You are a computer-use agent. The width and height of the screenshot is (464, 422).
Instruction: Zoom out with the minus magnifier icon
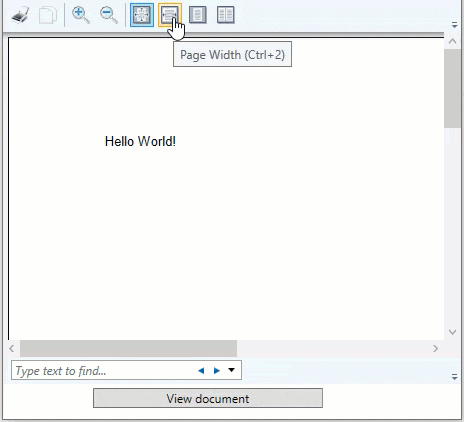(109, 15)
